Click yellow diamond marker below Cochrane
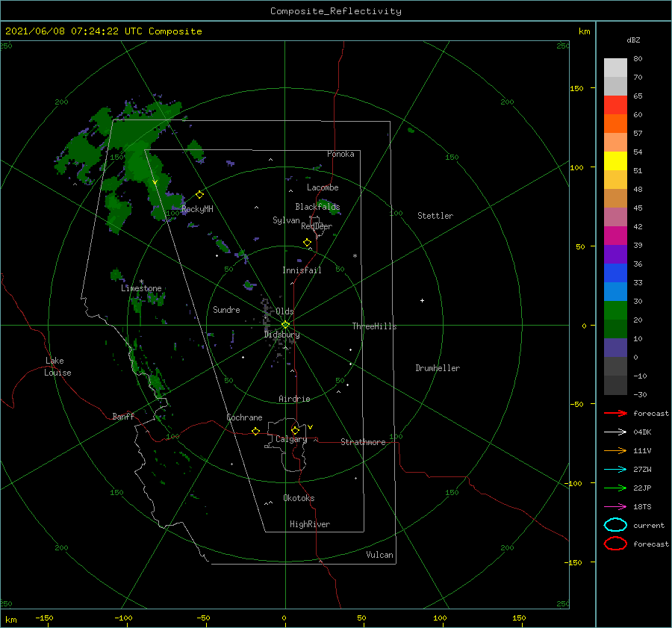Screen dimensions: 672x628 tap(255, 431)
